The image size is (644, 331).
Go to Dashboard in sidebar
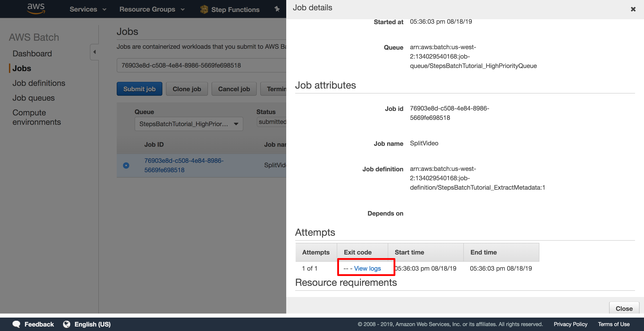pyautogui.click(x=32, y=53)
